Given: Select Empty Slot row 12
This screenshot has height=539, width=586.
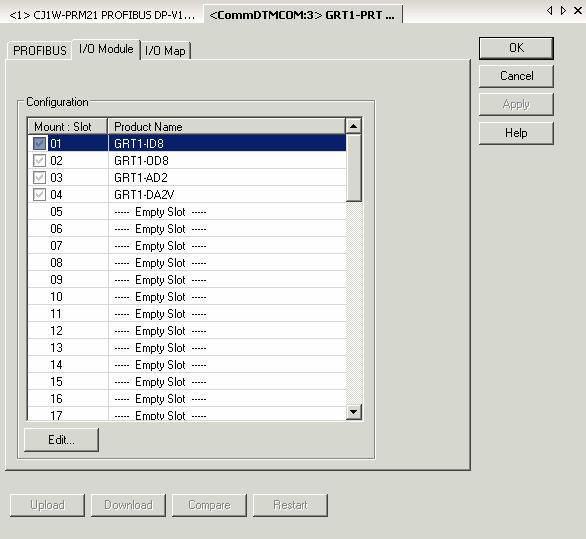Looking at the screenshot, I should 187,331.
